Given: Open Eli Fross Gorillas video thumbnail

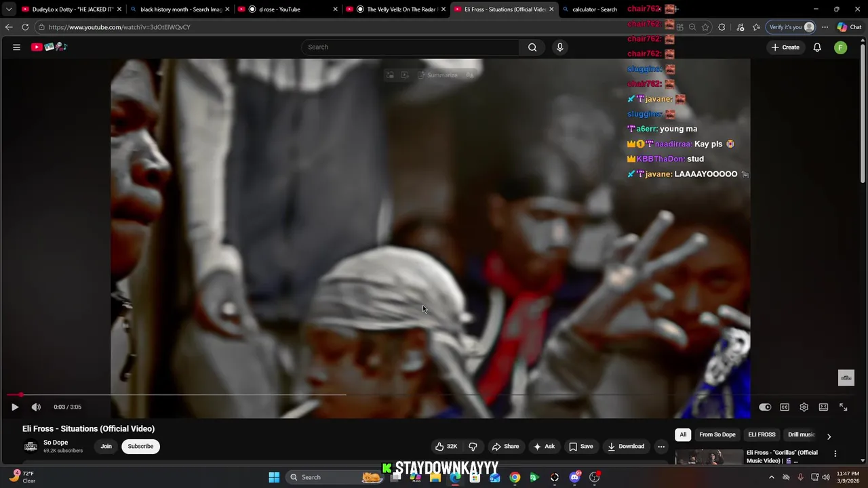Looking at the screenshot, I should click(709, 457).
